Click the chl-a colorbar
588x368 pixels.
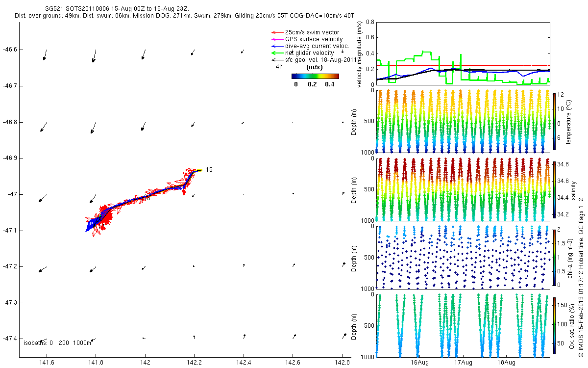pos(554,257)
